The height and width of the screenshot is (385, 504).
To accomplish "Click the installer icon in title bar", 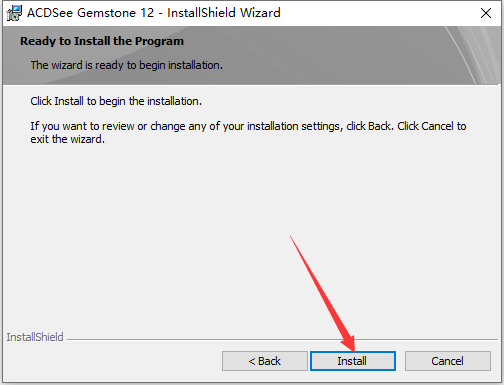I will [x=14, y=13].
